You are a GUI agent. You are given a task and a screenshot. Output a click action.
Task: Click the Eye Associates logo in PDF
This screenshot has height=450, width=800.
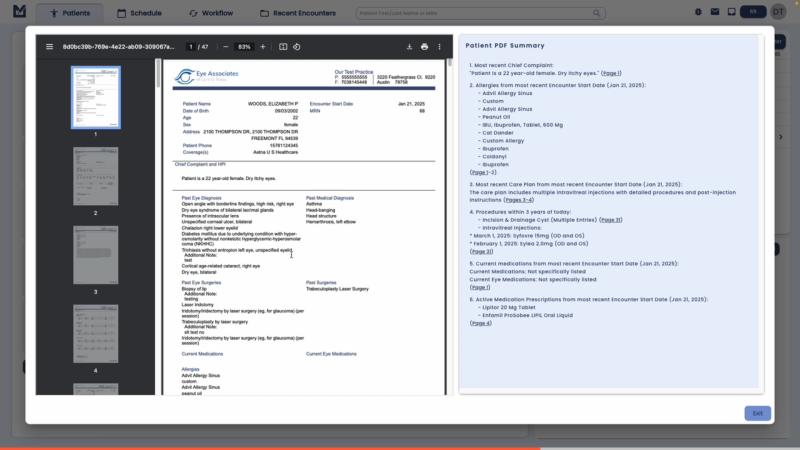pos(206,77)
